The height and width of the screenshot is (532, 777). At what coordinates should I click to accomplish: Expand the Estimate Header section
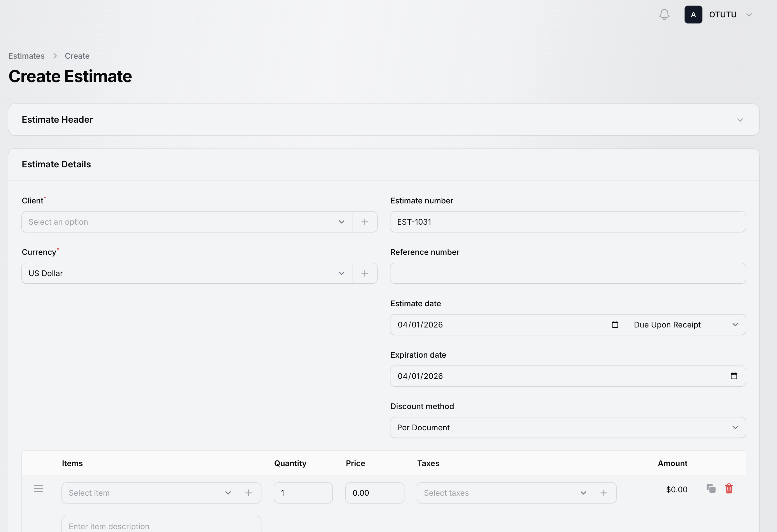740,120
